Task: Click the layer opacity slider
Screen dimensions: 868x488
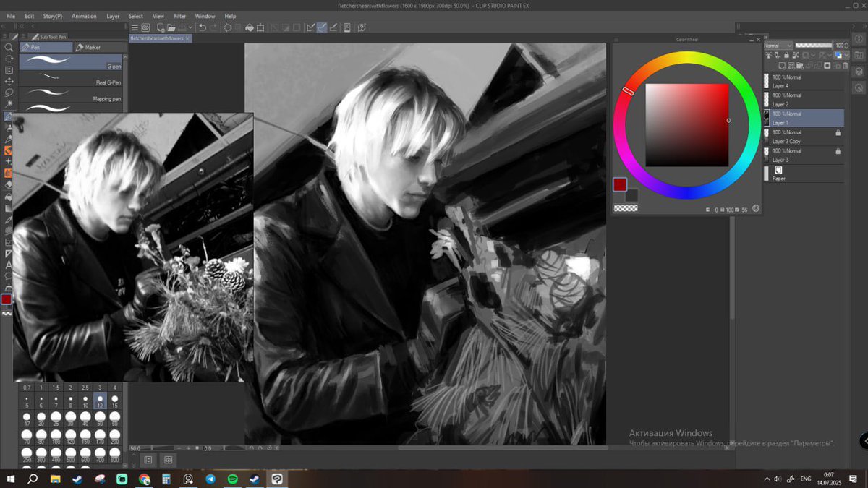Action: click(814, 46)
